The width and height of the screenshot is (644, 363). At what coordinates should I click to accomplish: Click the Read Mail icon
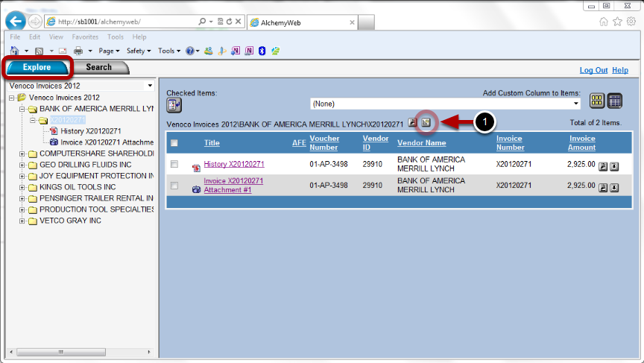point(63,51)
